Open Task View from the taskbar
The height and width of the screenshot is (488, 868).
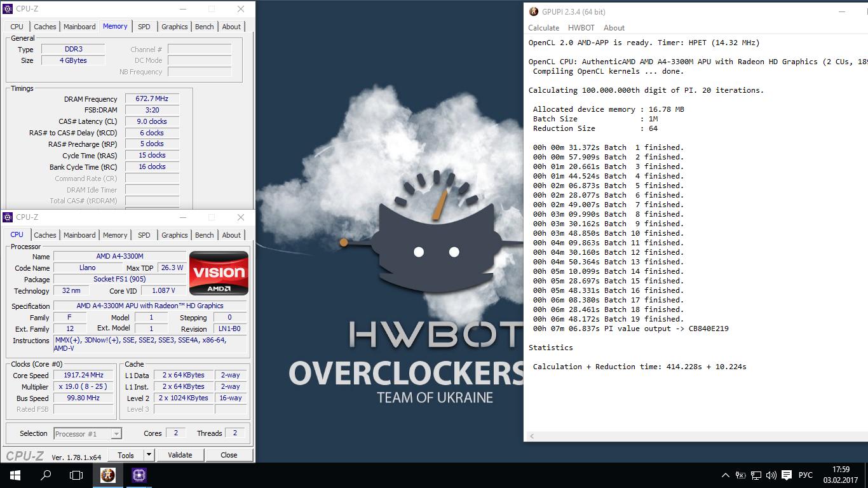pos(76,475)
